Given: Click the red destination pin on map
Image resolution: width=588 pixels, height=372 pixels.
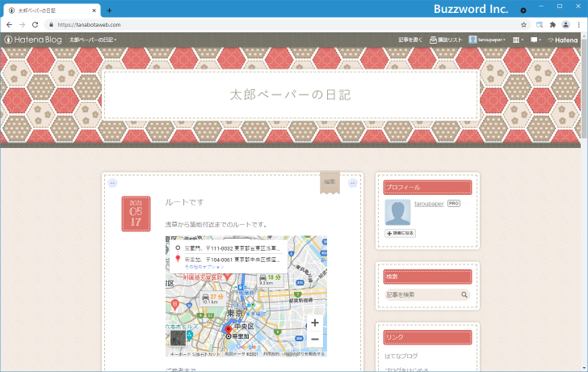Looking at the screenshot, I should pos(228,330).
